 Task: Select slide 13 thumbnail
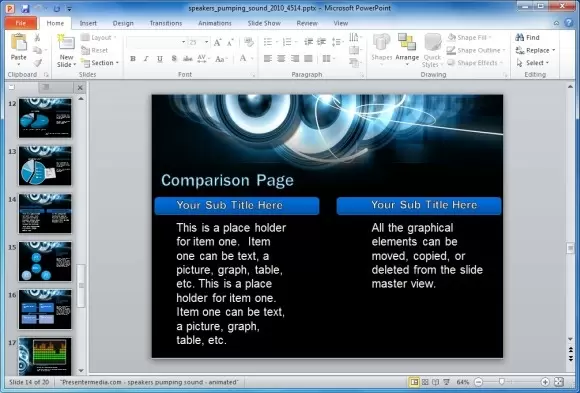click(45, 166)
